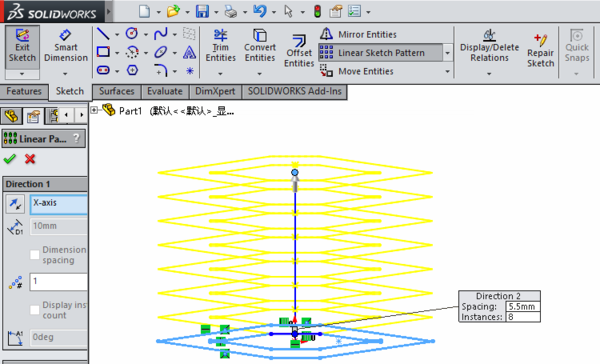Viewport: 600px width, 364px height.
Task: Open the SOLIDWORKS Add-Ins tab
Action: click(x=294, y=91)
